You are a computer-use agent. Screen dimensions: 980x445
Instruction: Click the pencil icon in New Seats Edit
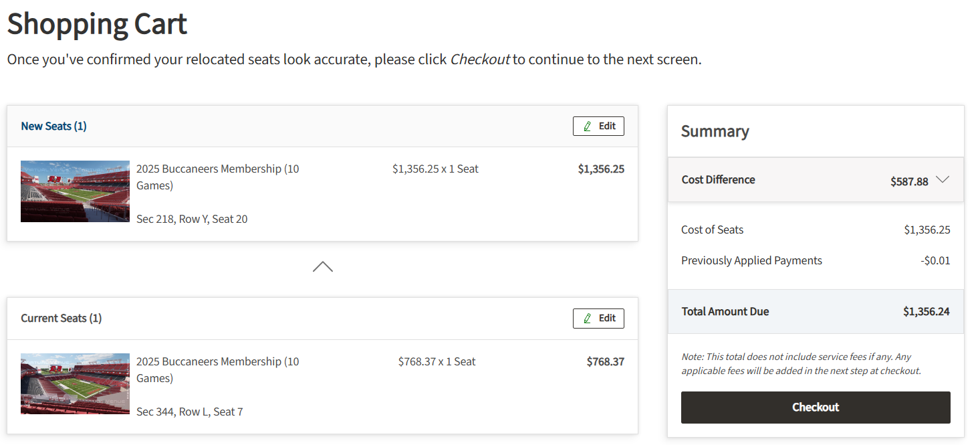(x=588, y=126)
